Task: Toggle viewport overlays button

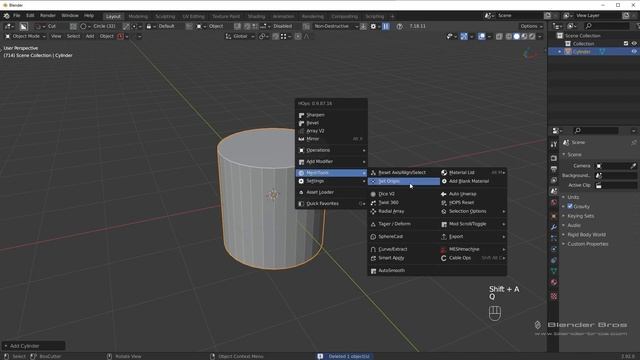Action: pyautogui.click(x=482, y=36)
